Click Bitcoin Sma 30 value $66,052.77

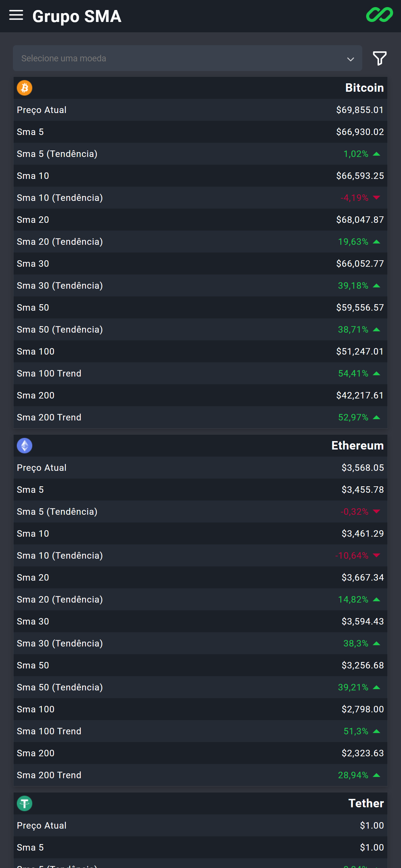360,264
